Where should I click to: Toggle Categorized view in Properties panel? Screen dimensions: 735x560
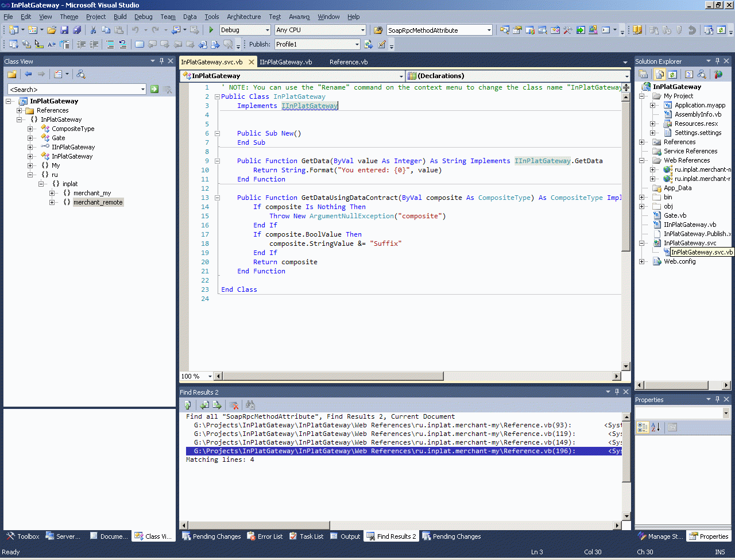(643, 427)
